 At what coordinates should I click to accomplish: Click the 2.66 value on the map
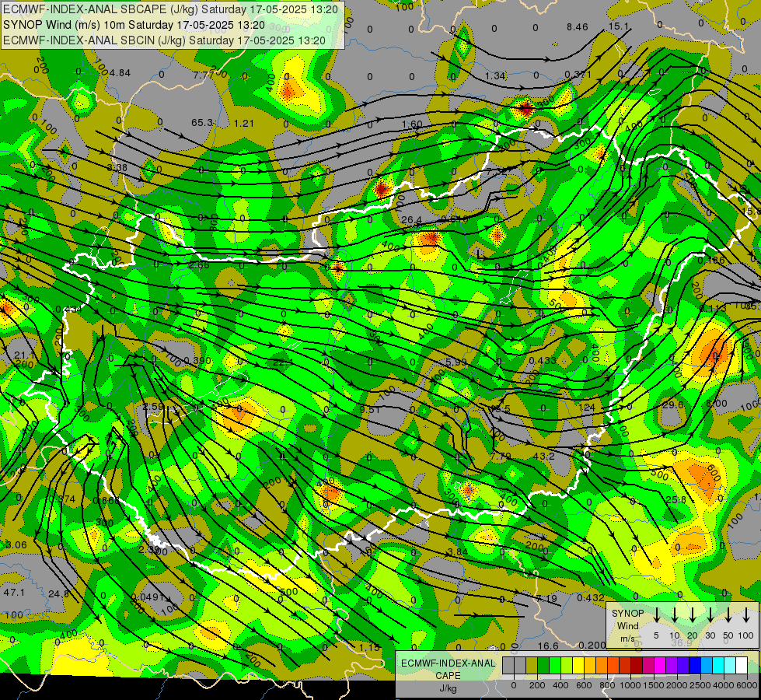[x=200, y=264]
